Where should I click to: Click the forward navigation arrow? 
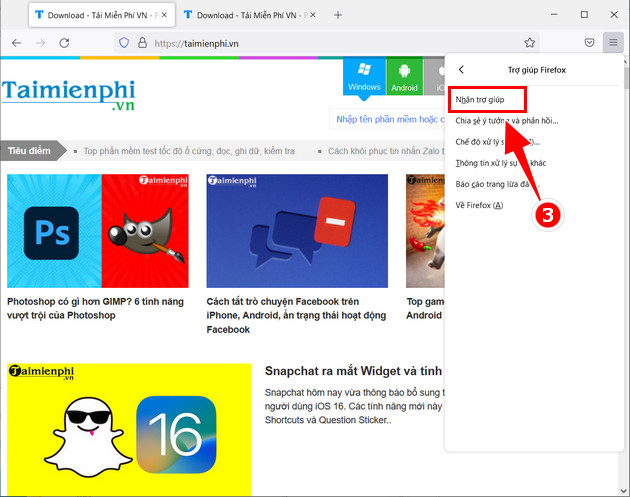click(x=40, y=43)
